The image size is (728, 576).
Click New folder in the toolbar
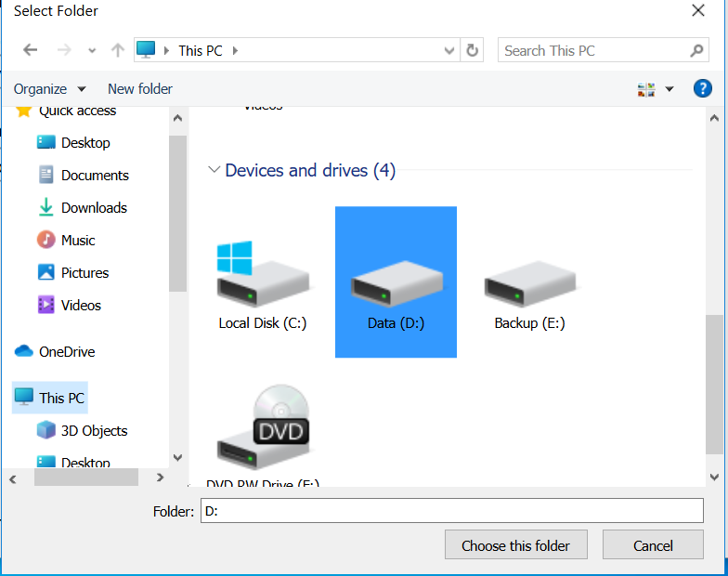click(x=140, y=89)
